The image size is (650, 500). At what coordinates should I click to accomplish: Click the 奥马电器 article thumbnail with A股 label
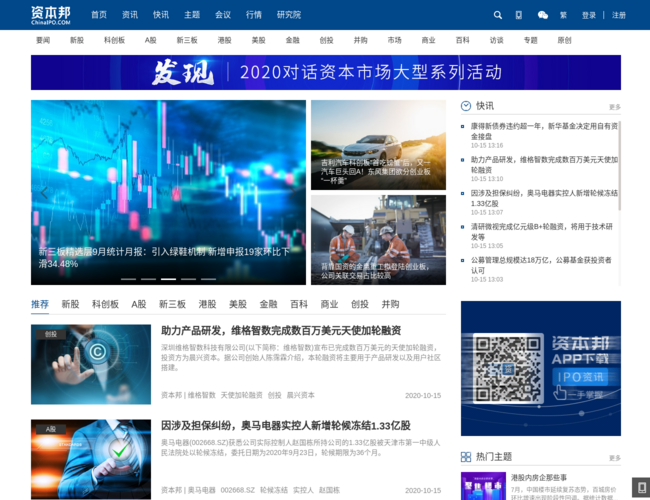(x=91, y=459)
